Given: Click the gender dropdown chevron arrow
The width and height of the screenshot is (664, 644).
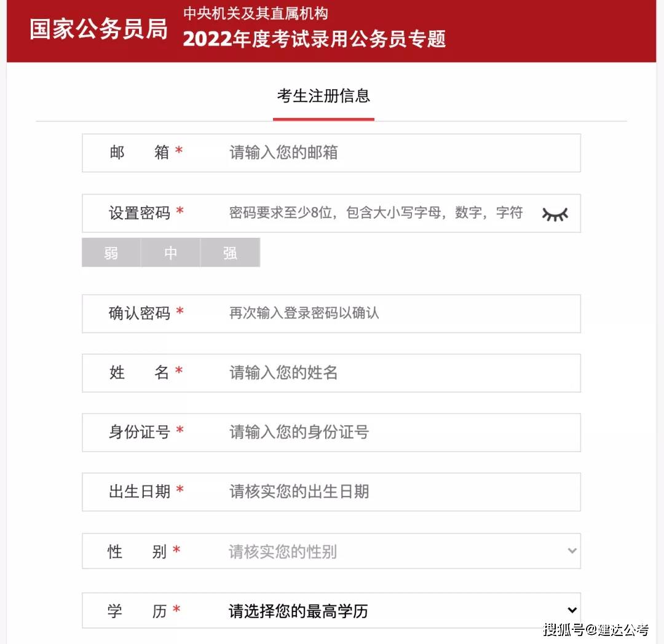Looking at the screenshot, I should (x=572, y=551).
